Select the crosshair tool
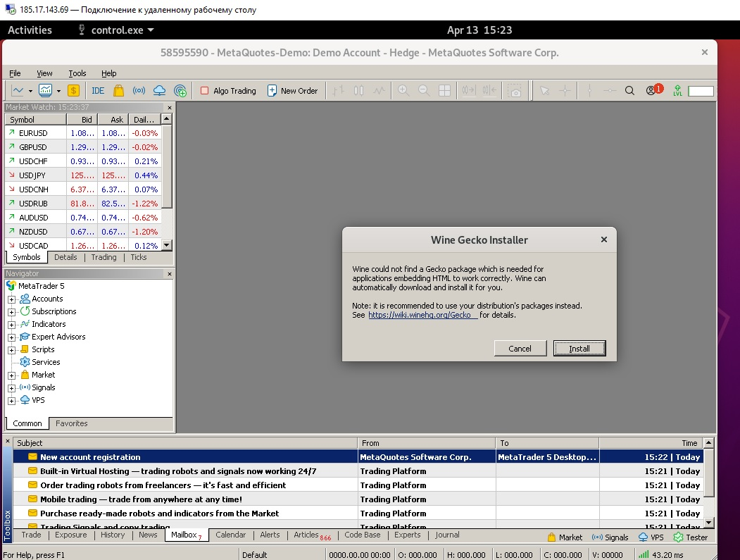This screenshot has height=560, width=740. pos(565,90)
